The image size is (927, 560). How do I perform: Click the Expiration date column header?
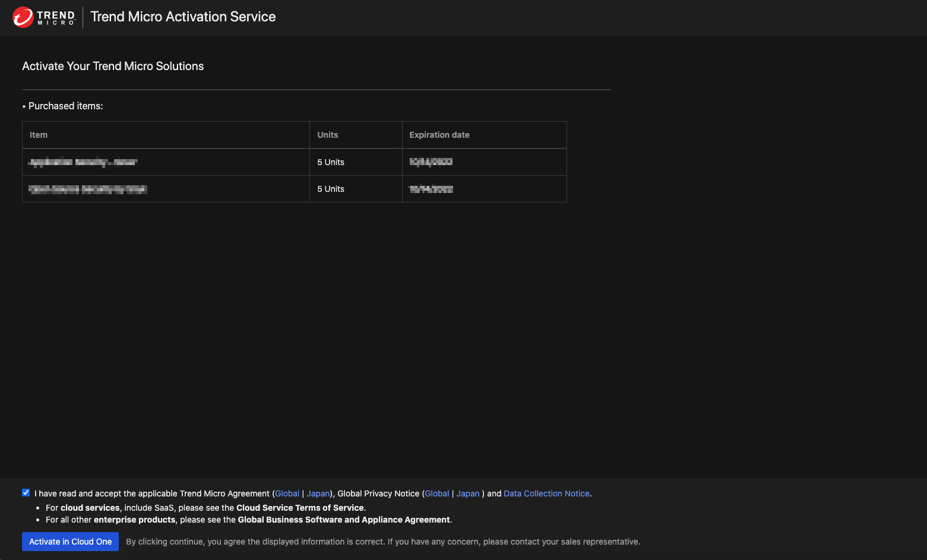pos(439,135)
